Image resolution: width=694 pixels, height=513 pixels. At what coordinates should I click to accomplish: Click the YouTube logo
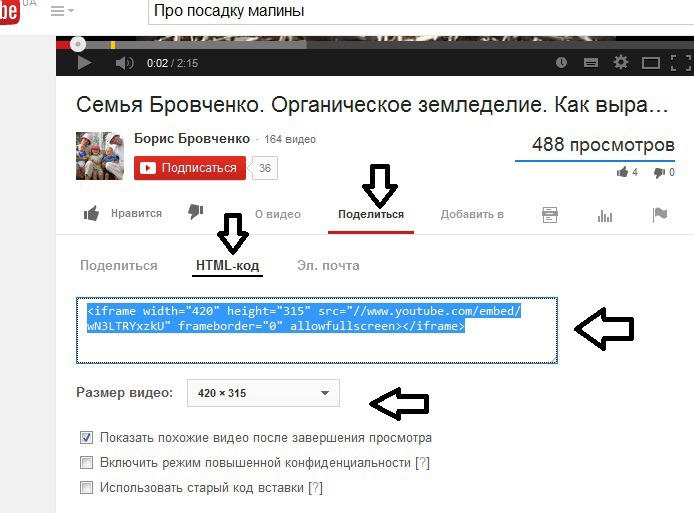pos(10,11)
